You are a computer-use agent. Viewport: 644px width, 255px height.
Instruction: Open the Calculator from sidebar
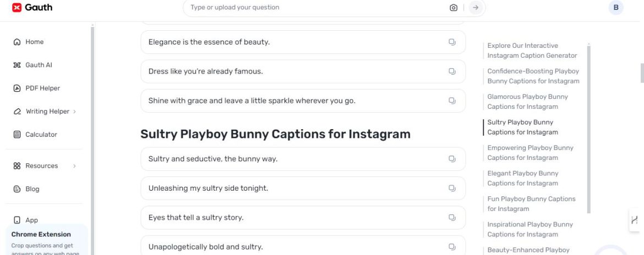[x=41, y=135]
